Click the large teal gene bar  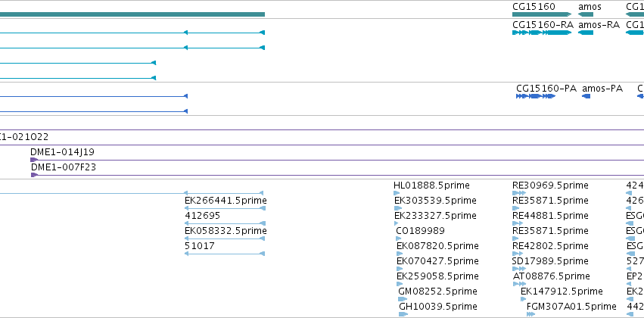(x=132, y=14)
